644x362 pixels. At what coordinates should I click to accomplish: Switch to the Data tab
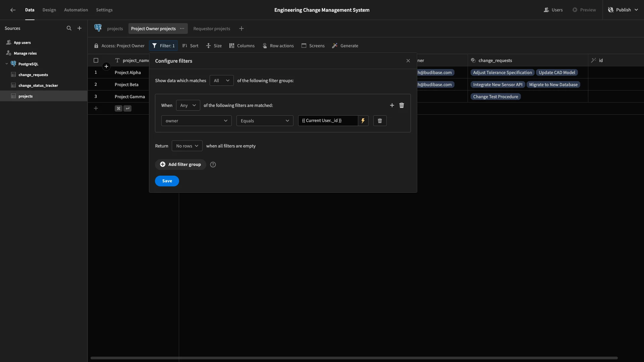(x=30, y=10)
